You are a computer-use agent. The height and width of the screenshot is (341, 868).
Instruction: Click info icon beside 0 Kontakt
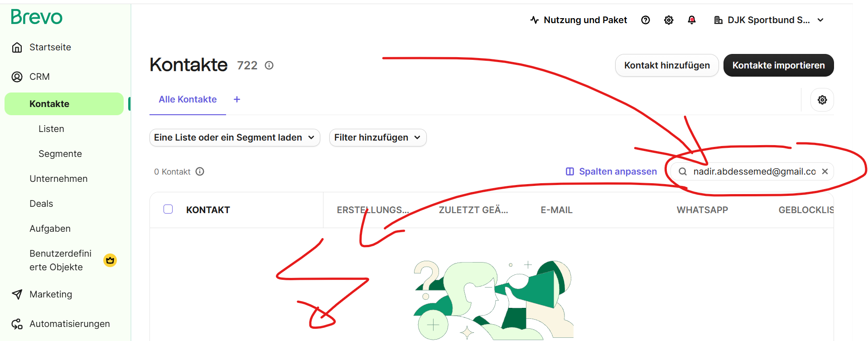(200, 171)
